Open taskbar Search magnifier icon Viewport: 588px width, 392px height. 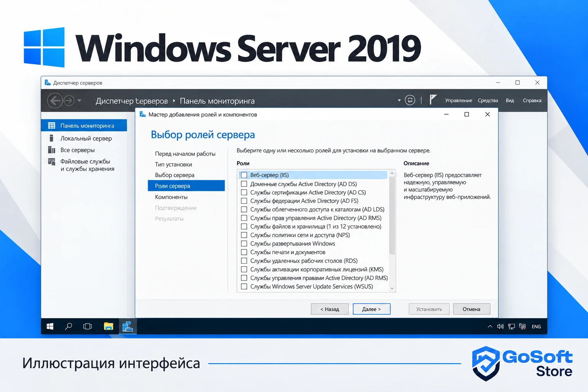(x=69, y=326)
